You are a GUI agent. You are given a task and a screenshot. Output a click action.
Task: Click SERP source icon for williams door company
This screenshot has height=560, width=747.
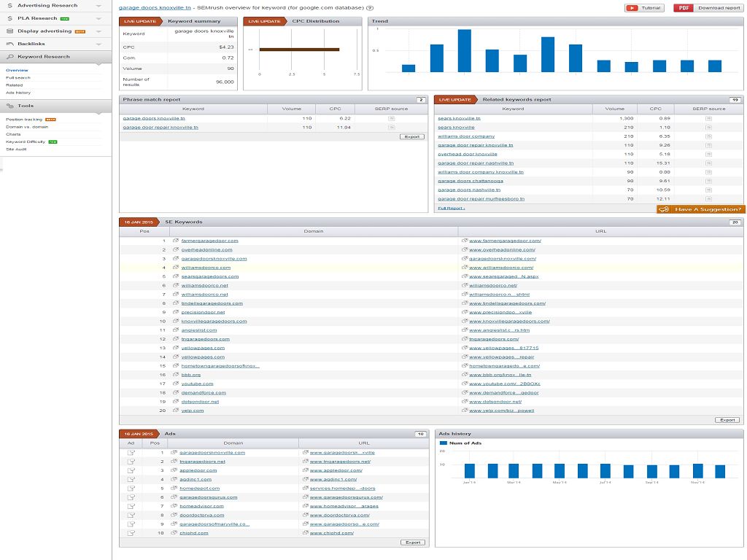point(708,136)
